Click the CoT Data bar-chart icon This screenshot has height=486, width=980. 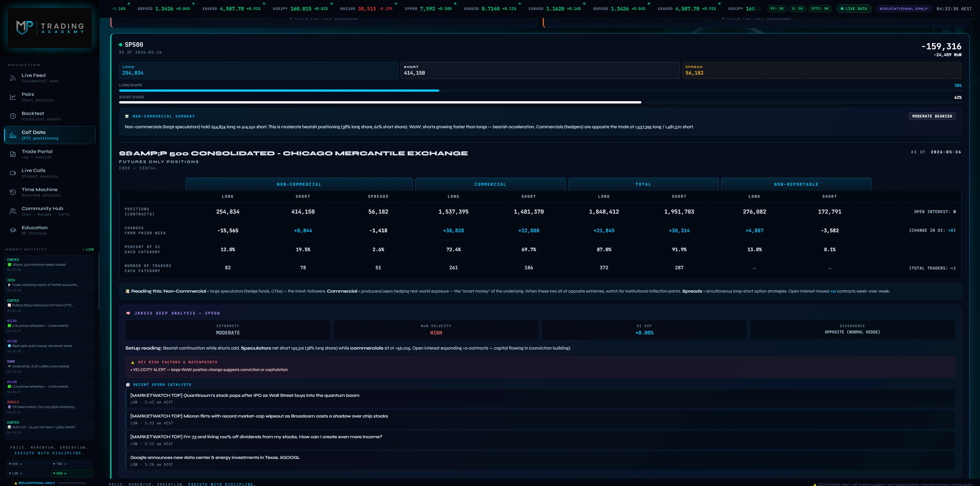(x=13, y=135)
